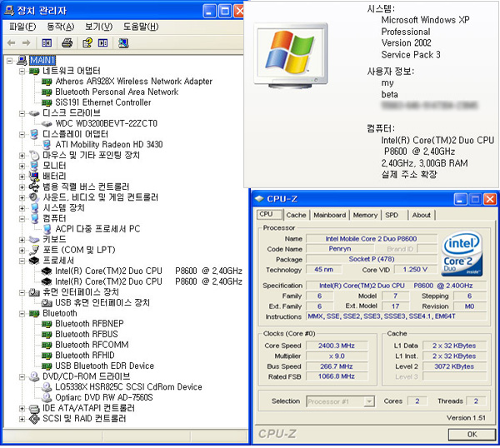
Task: Switch to the SPD tab in CPU-Z
Action: [x=392, y=215]
